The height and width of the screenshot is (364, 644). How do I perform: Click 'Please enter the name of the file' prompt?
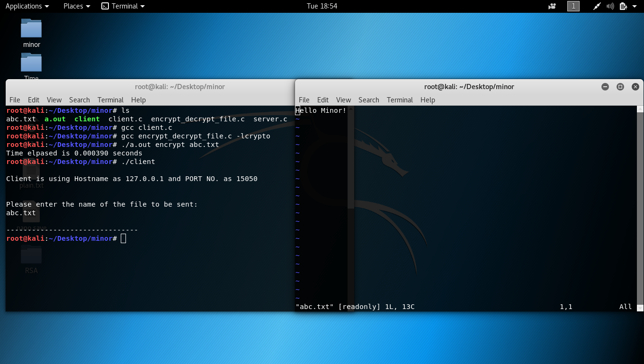point(102,204)
